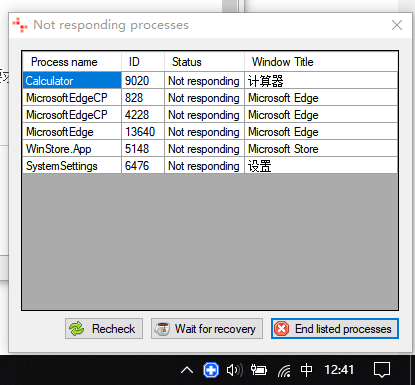
Task: Select the 计算器 window title cell
Action: 321,81
